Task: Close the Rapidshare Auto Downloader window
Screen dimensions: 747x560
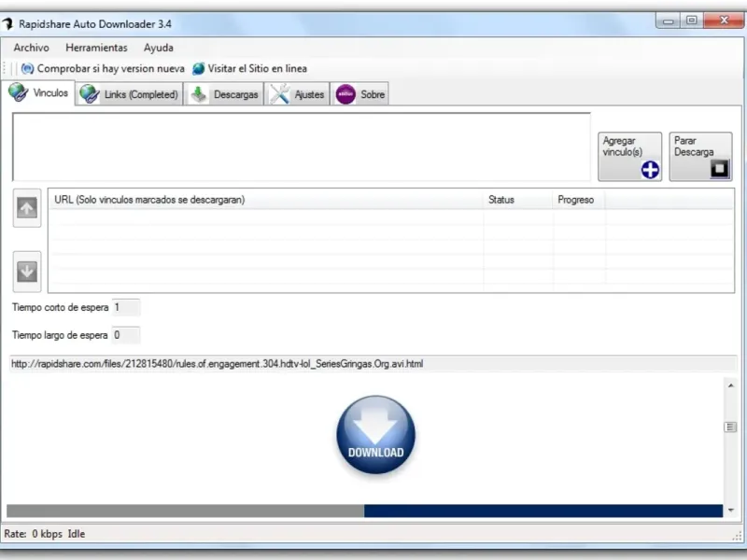Action: 724,21
